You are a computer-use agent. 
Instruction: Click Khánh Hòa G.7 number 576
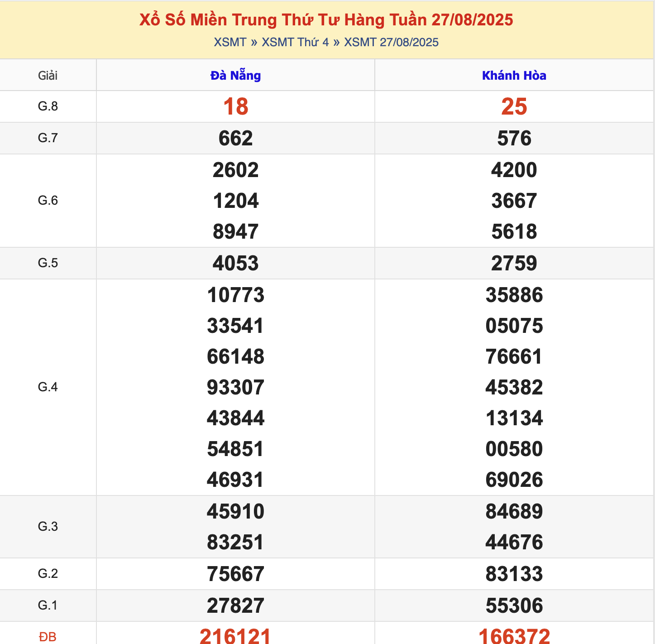[514, 139]
